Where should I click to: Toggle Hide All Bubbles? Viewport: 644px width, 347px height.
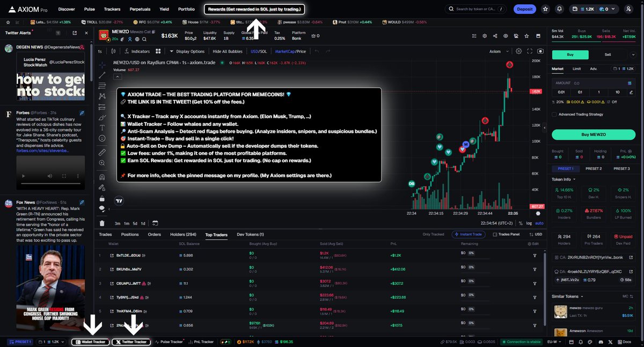click(228, 52)
